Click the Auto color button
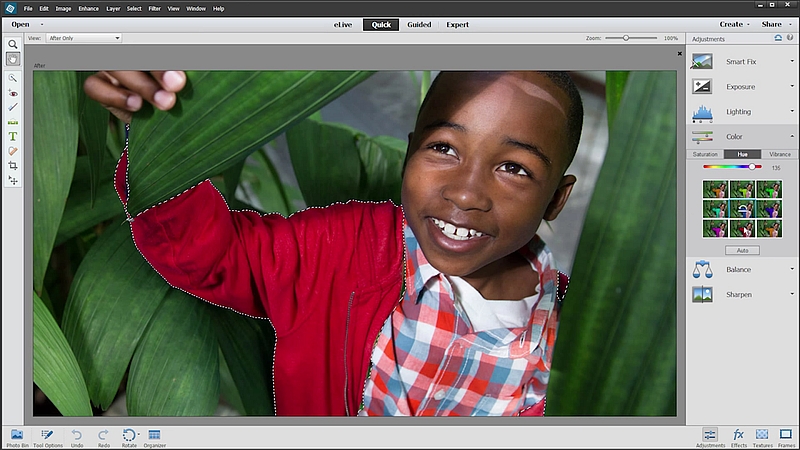Image resolution: width=800 pixels, height=450 pixels. (x=741, y=250)
